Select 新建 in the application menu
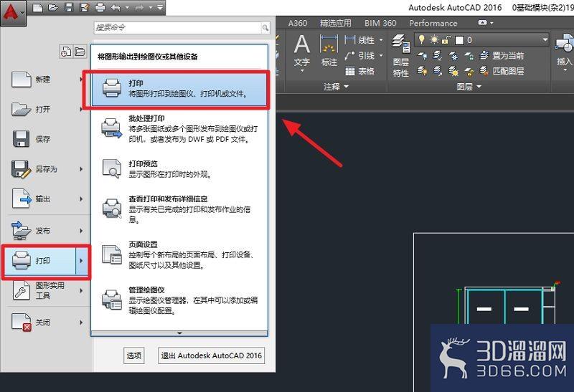 [x=45, y=79]
